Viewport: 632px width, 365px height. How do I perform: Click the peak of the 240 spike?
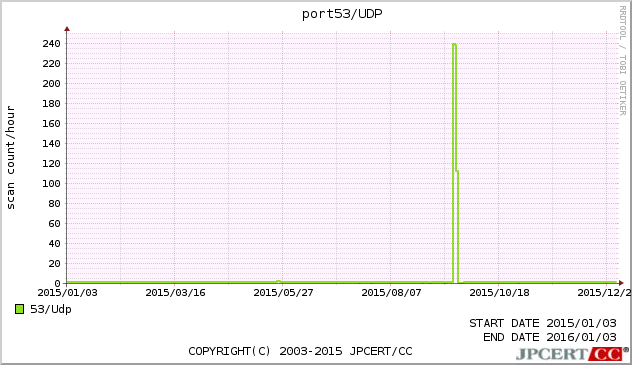pos(454,44)
